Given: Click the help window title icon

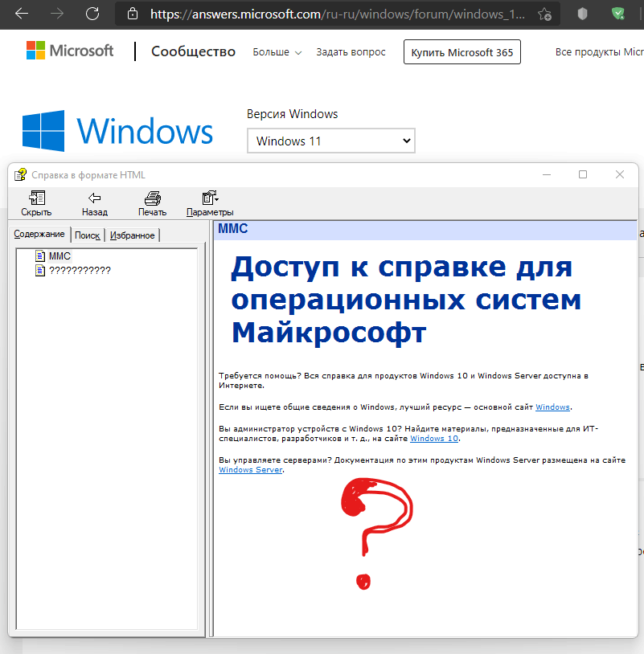Looking at the screenshot, I should 20,175.
